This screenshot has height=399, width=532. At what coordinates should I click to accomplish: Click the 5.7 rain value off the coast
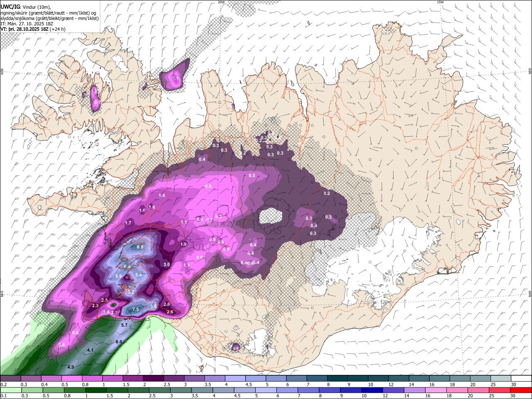[124, 325]
